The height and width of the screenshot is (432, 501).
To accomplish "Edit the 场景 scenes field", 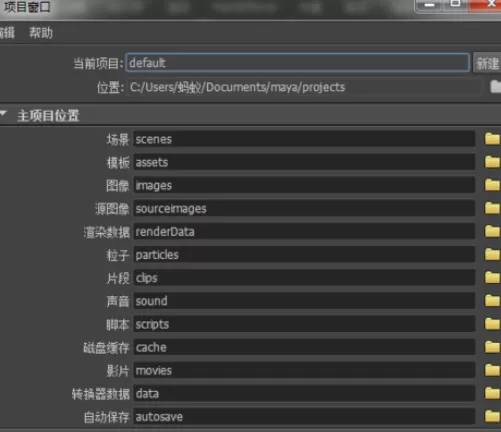I will [x=304, y=139].
